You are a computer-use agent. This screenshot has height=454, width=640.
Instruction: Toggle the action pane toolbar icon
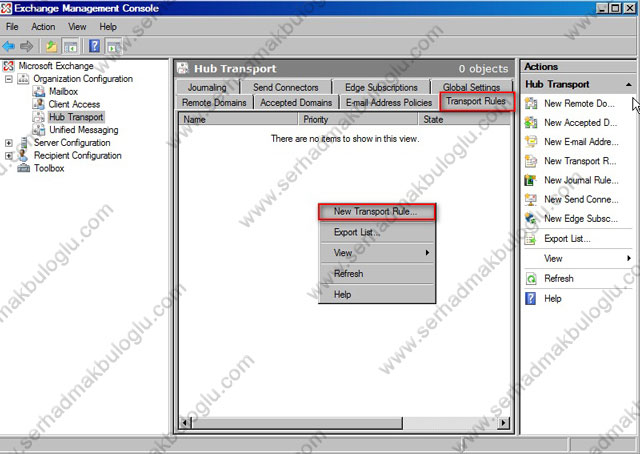(114, 46)
